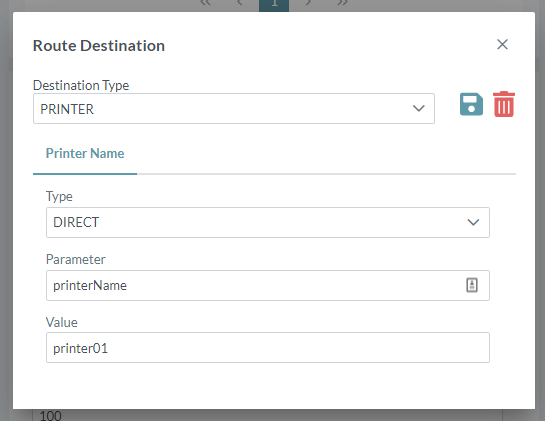
Task: Click the Parameter label text
Action: [x=75, y=259]
